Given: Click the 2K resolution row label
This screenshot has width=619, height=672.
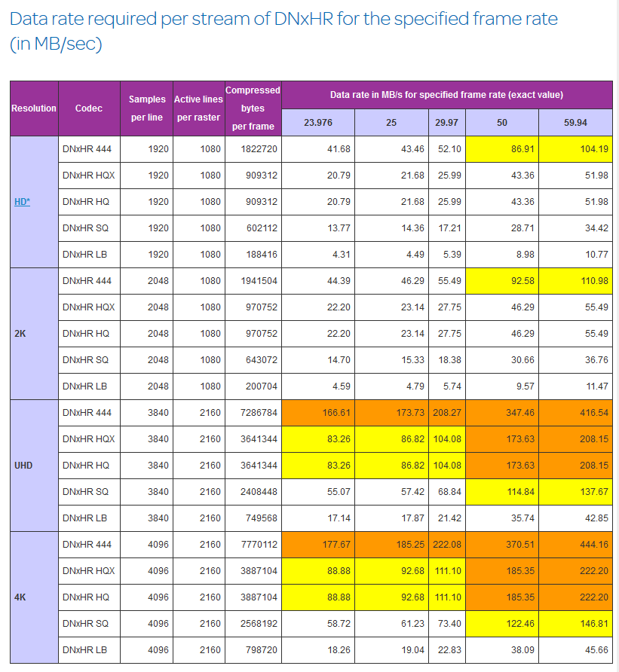Looking at the screenshot, I should (x=20, y=333).
